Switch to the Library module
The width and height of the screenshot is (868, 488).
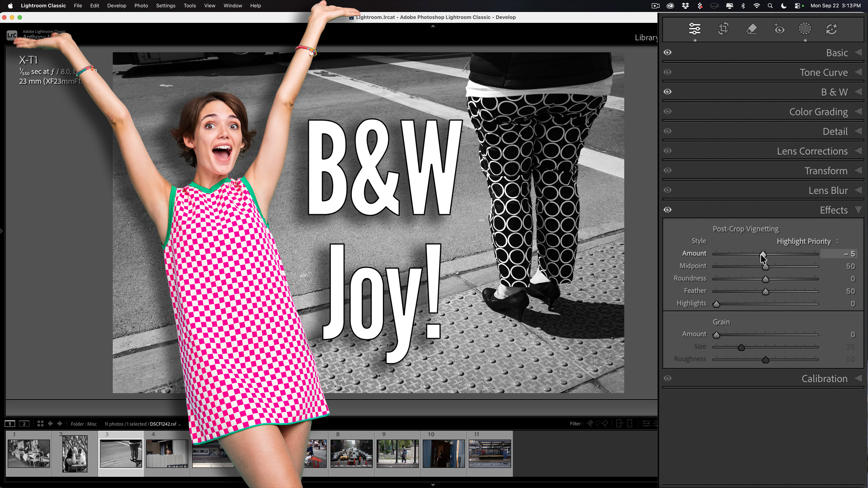(x=646, y=38)
